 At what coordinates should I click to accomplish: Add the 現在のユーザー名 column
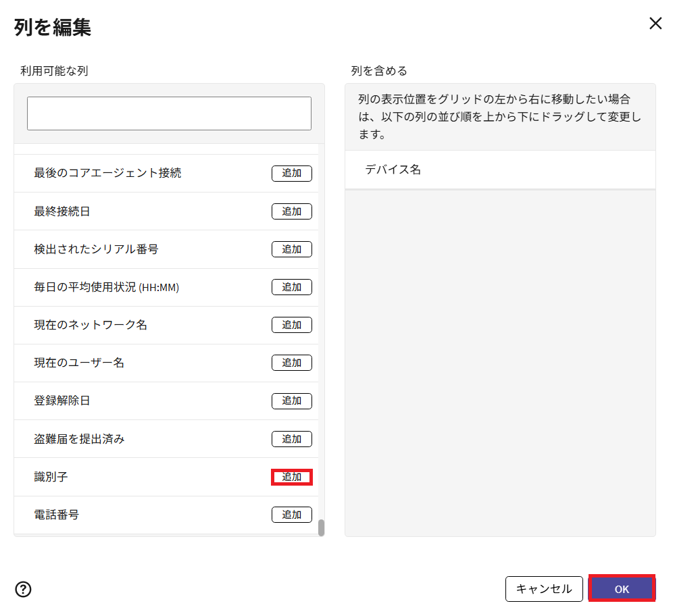(291, 363)
